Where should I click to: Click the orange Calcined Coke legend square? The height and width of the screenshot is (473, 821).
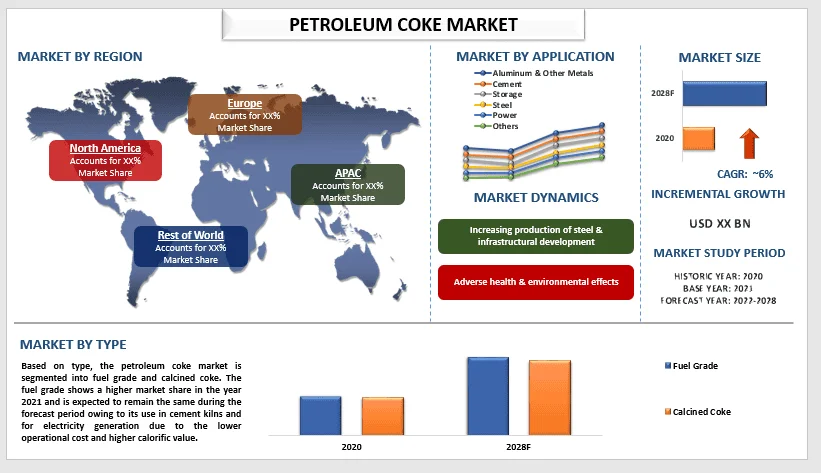(667, 412)
